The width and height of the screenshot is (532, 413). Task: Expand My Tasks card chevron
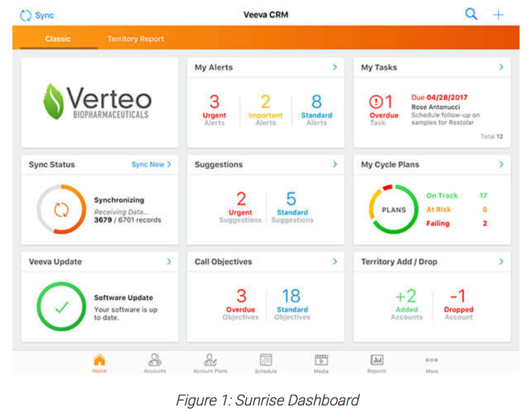pos(501,67)
